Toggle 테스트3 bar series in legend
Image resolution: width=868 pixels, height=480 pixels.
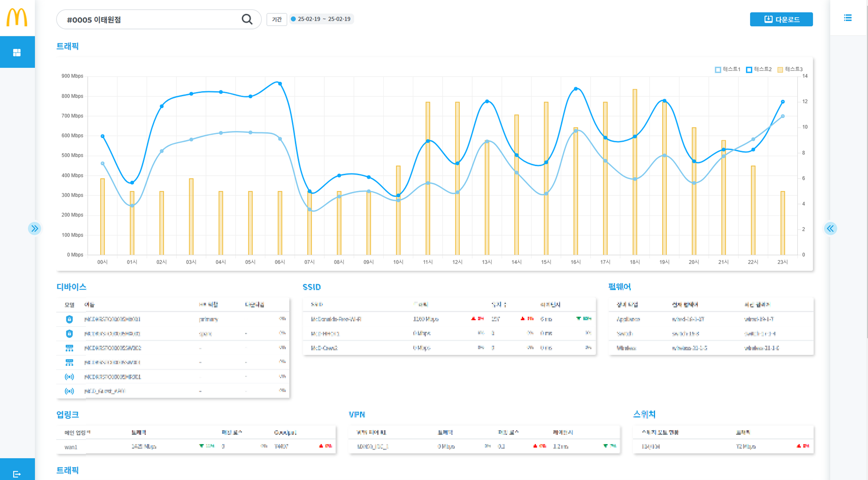coord(790,69)
